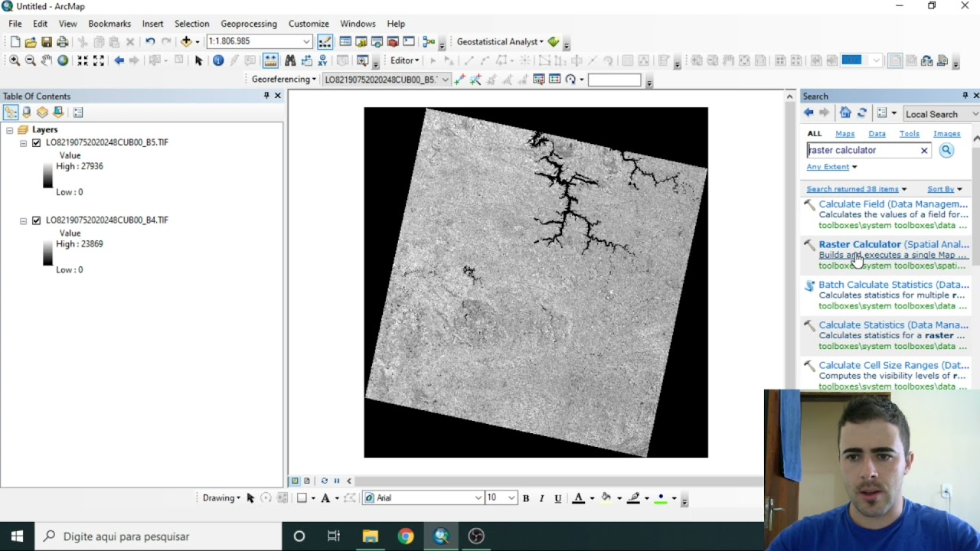Viewport: 980px width, 551px height.
Task: Uncheck the CUB00_B4.TIF layer visibility
Action: [36, 220]
